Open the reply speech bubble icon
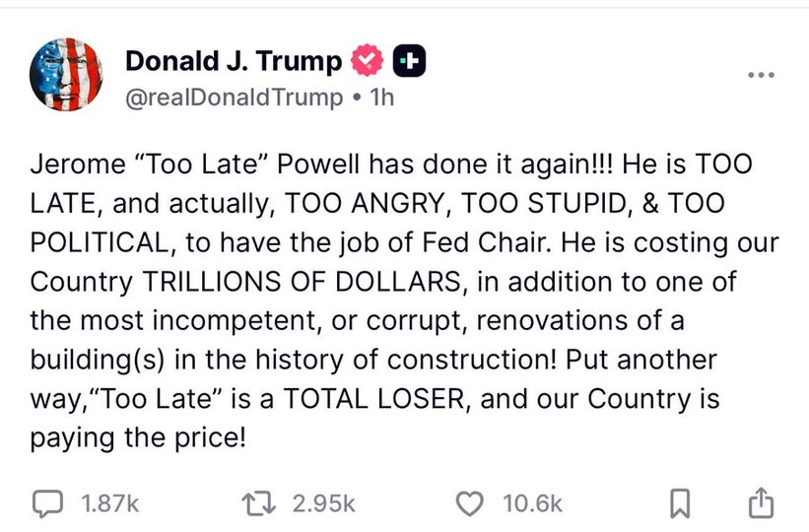809x532 pixels. (47, 503)
